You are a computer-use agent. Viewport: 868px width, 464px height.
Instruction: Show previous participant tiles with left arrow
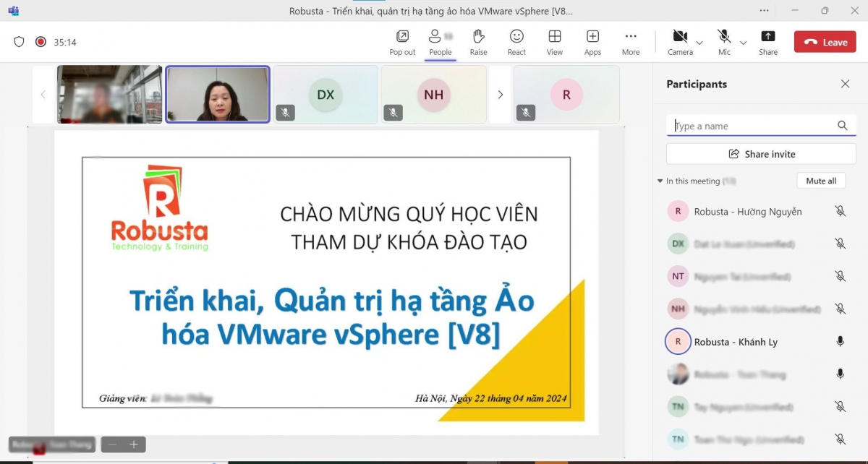tap(43, 95)
